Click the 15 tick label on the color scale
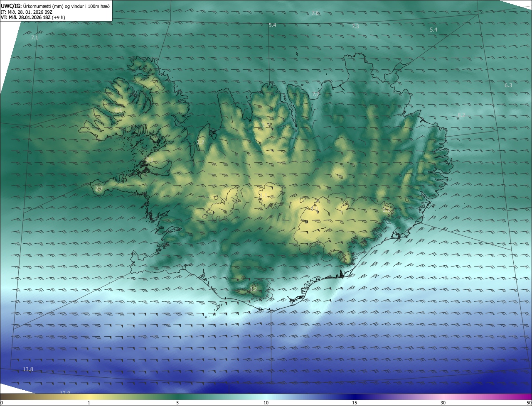The image size is (532, 406). coord(355,403)
